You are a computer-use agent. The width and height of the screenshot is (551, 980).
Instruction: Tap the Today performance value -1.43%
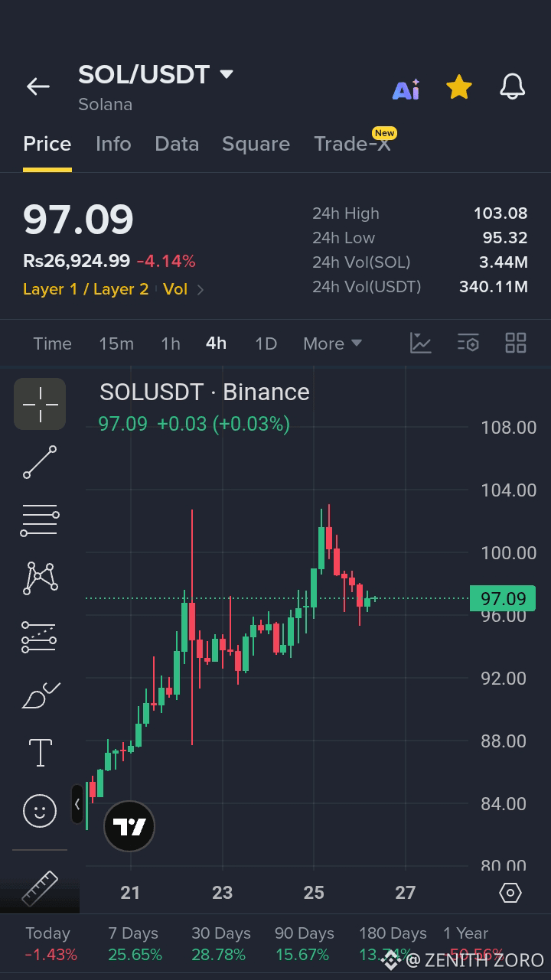pyautogui.click(x=51, y=955)
